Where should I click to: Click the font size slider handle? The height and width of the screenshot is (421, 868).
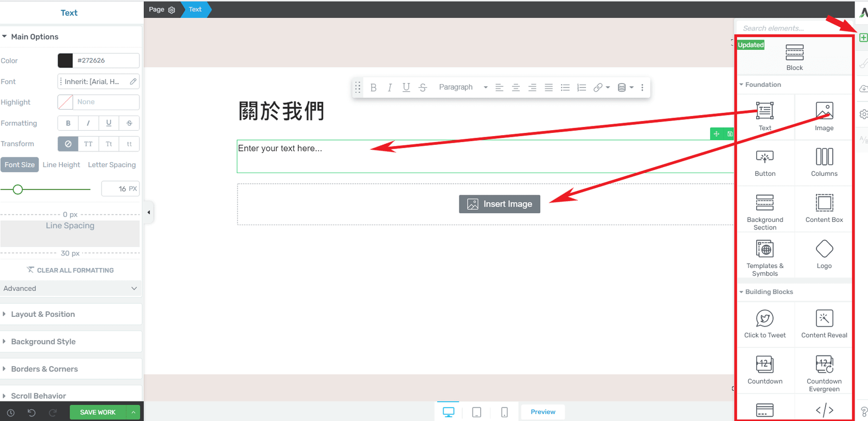tap(18, 189)
